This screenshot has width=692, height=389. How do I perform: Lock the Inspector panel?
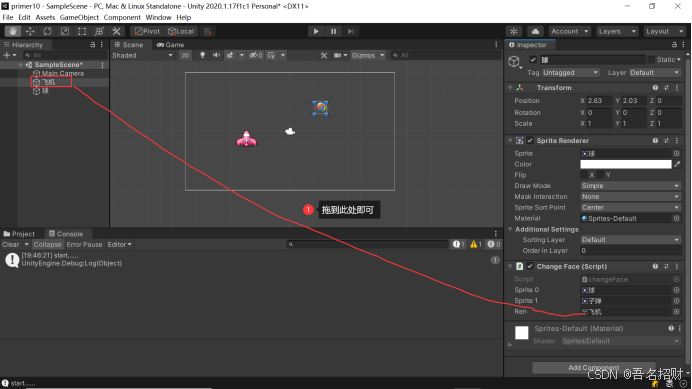pyautogui.click(x=674, y=45)
